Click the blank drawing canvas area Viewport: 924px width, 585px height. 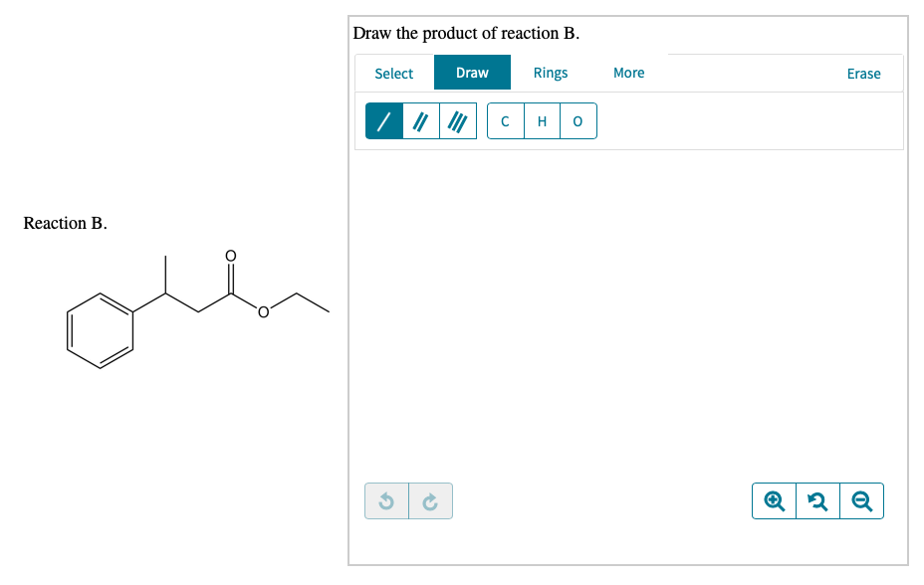(627, 308)
